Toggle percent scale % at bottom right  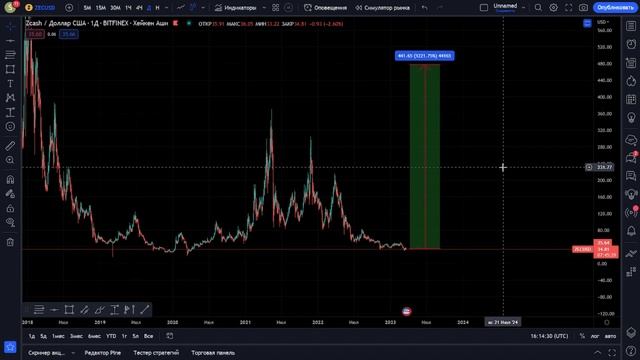point(582,336)
